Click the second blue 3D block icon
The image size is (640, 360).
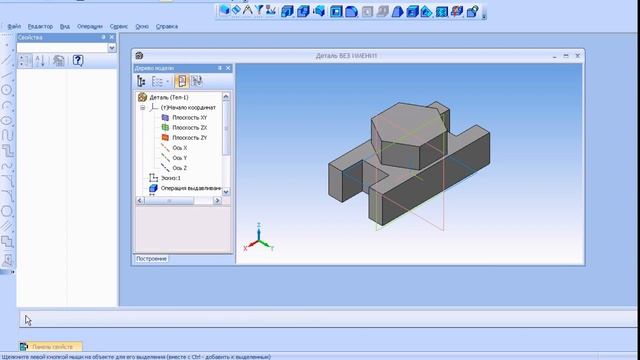[303, 11]
